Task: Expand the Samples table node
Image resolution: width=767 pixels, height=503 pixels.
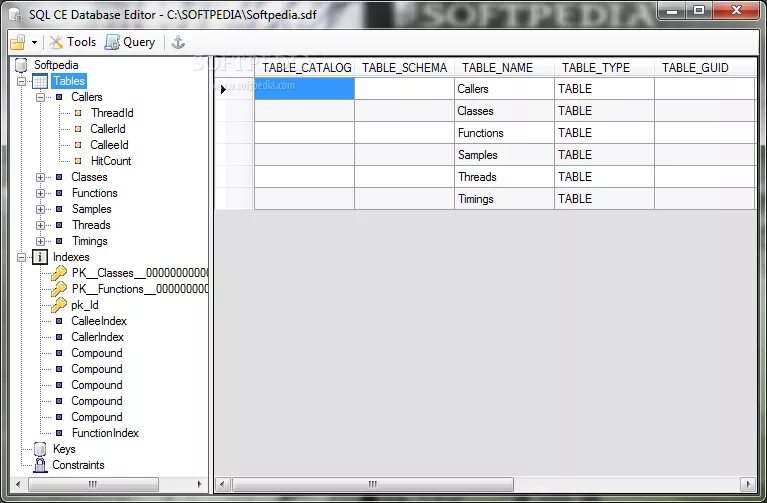Action: tap(41, 209)
